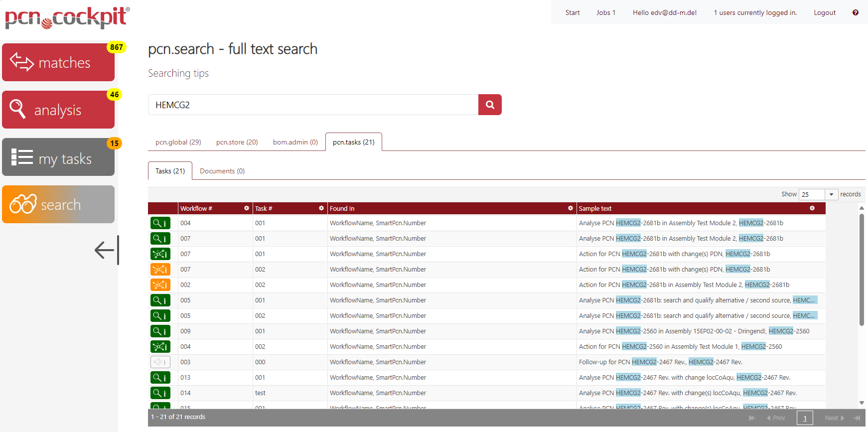This screenshot has height=432, width=868.
Task: Open the help question mark icon
Action: (x=856, y=12)
